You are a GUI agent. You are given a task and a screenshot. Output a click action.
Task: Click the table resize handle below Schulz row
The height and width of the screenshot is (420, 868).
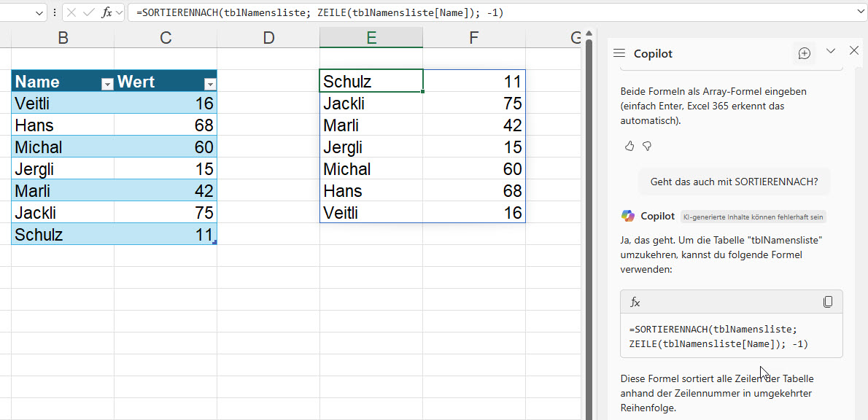point(214,242)
